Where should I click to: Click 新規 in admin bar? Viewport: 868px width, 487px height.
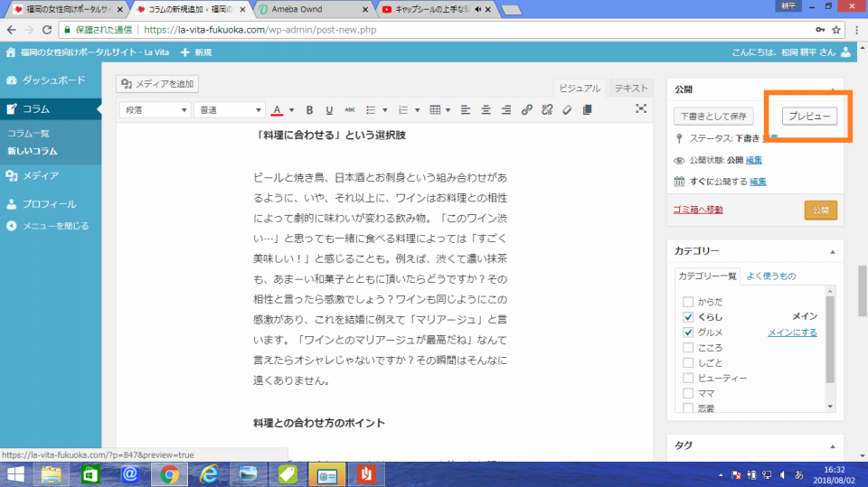click(x=196, y=52)
